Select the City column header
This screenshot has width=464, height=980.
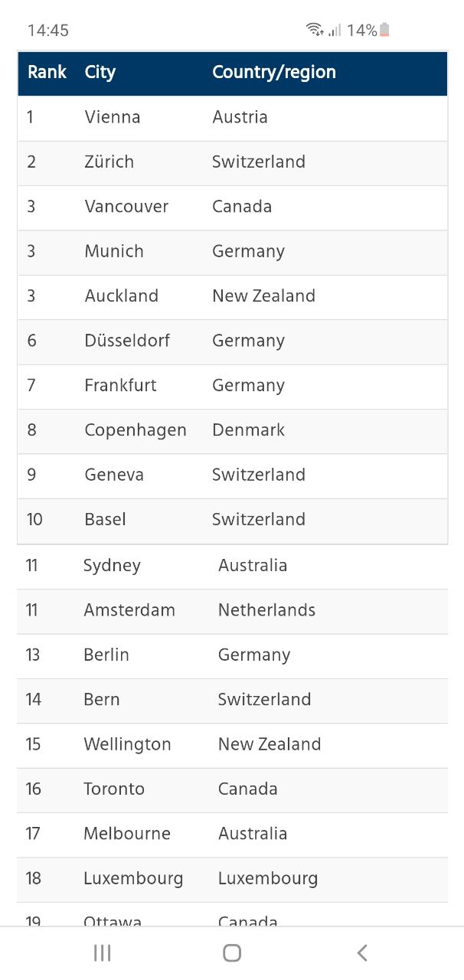click(x=100, y=73)
